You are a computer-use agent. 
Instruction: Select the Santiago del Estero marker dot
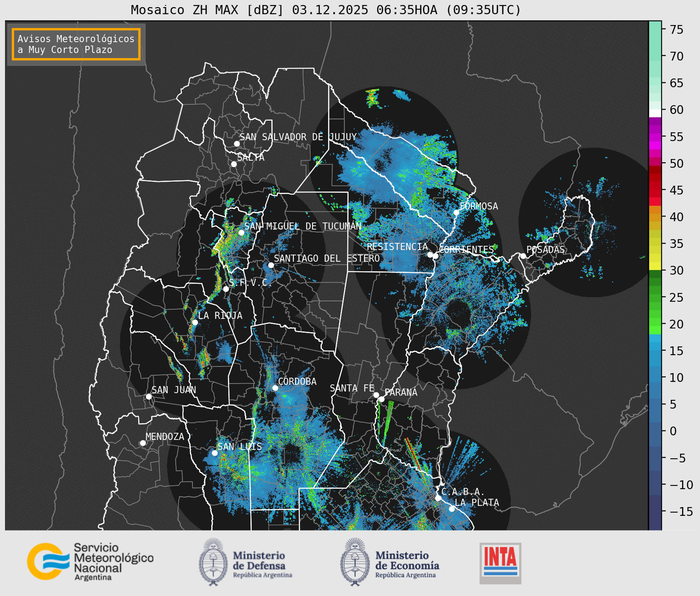pyautogui.click(x=271, y=265)
